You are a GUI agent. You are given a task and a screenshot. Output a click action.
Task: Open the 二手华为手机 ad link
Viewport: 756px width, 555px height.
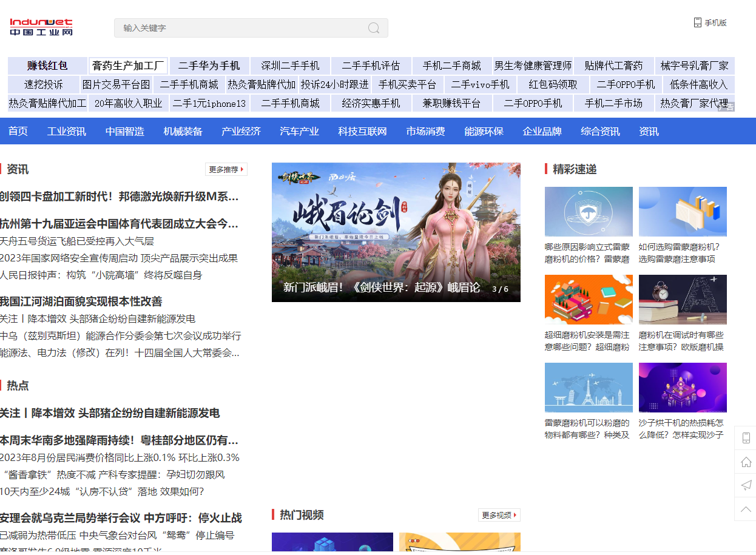209,66
